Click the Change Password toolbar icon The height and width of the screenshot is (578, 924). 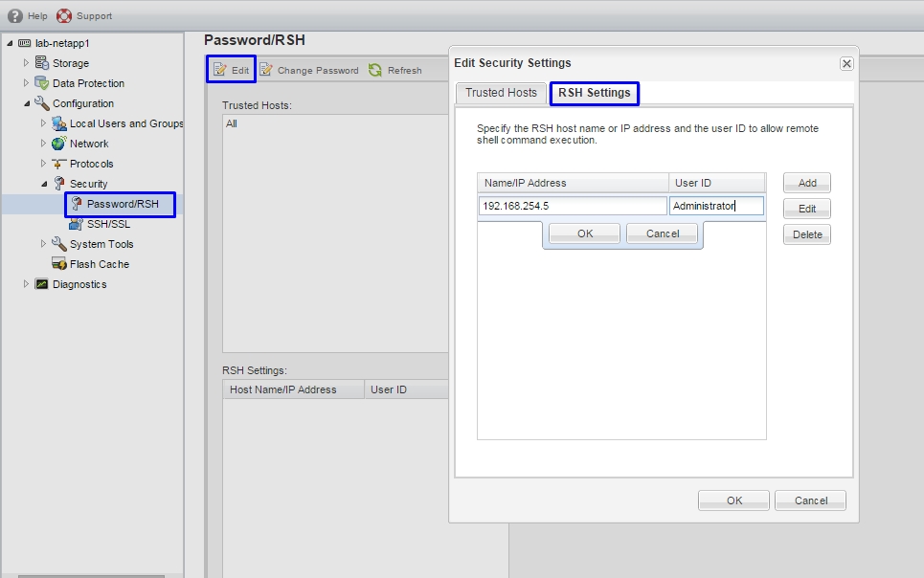tap(266, 70)
